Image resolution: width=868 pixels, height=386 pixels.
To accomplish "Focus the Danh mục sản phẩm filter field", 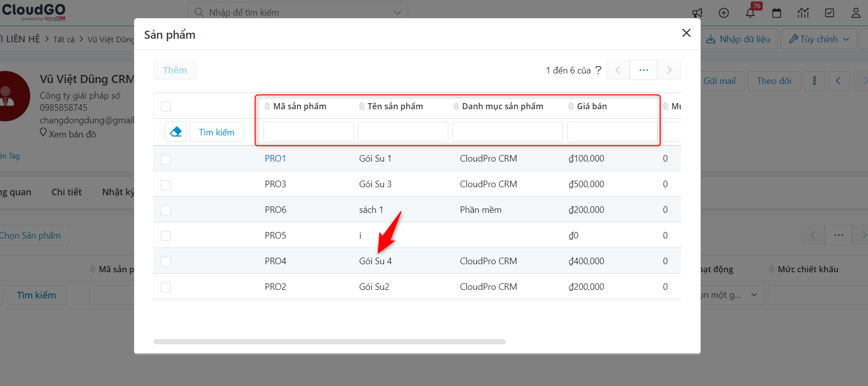I will pos(508,132).
